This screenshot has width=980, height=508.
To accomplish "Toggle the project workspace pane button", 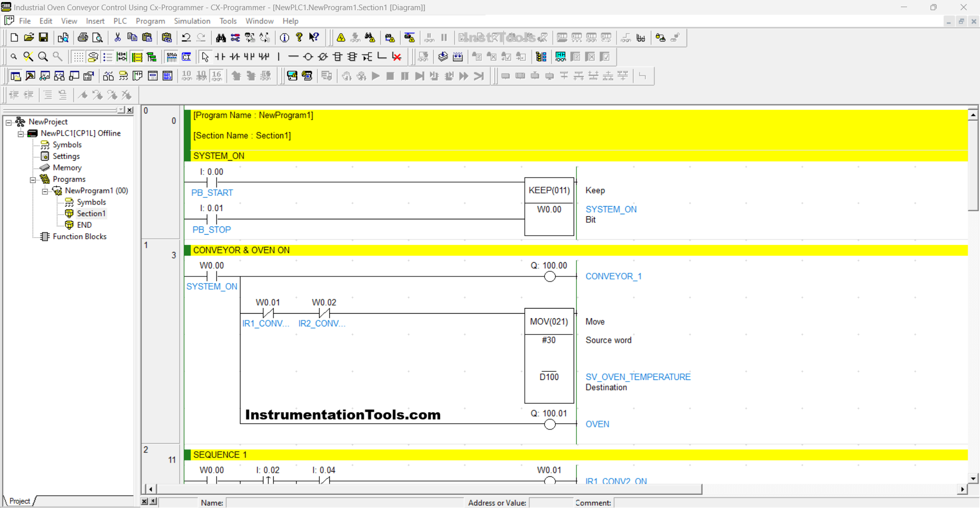I will [15, 76].
